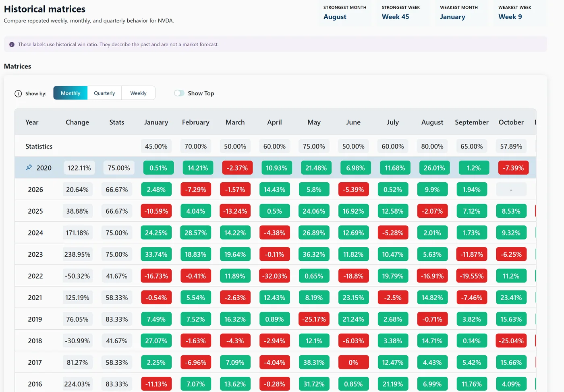This screenshot has height=392, width=564.
Task: Click the info icon beside Show by
Action: pyautogui.click(x=18, y=93)
